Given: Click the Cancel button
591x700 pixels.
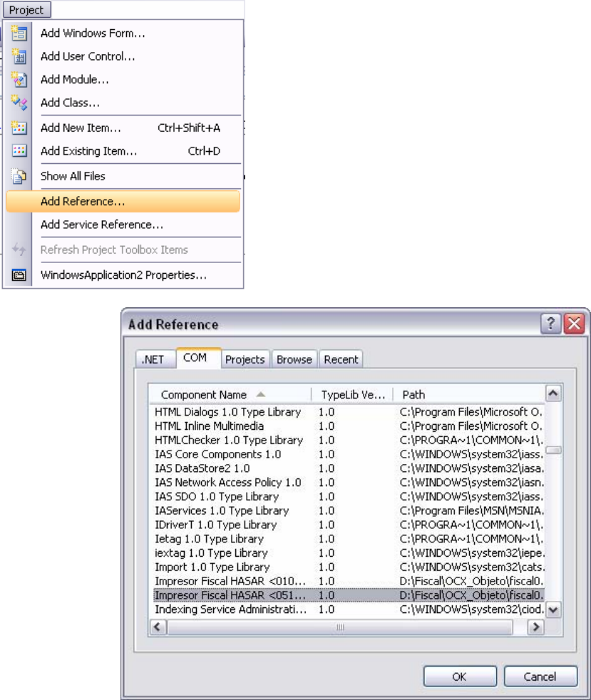Looking at the screenshot, I should point(540,676).
